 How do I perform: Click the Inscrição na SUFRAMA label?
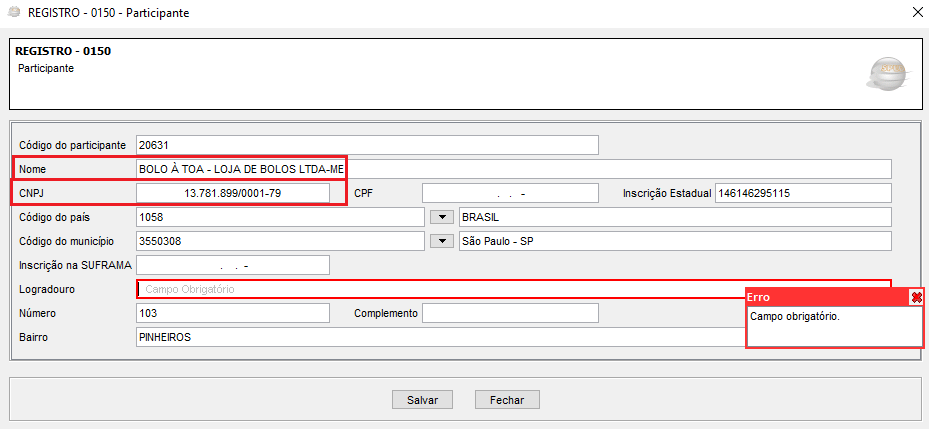coord(75,265)
